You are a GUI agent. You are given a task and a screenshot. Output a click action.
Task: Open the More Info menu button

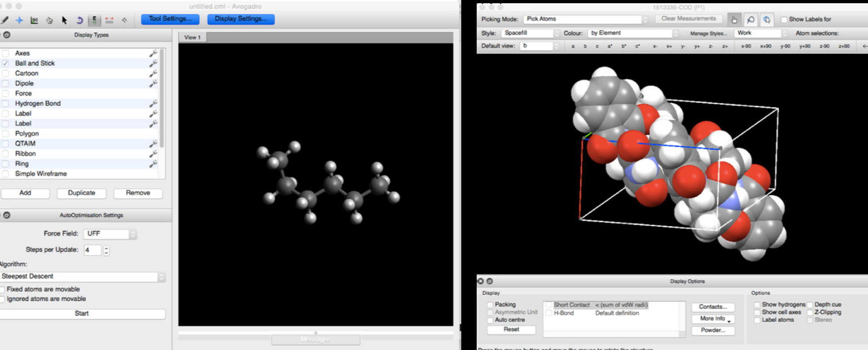pos(713,319)
